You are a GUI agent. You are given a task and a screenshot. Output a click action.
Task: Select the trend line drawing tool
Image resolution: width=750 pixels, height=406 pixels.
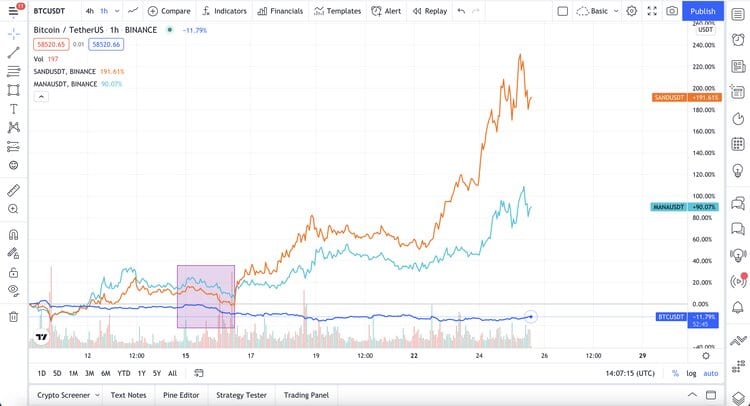tap(14, 52)
